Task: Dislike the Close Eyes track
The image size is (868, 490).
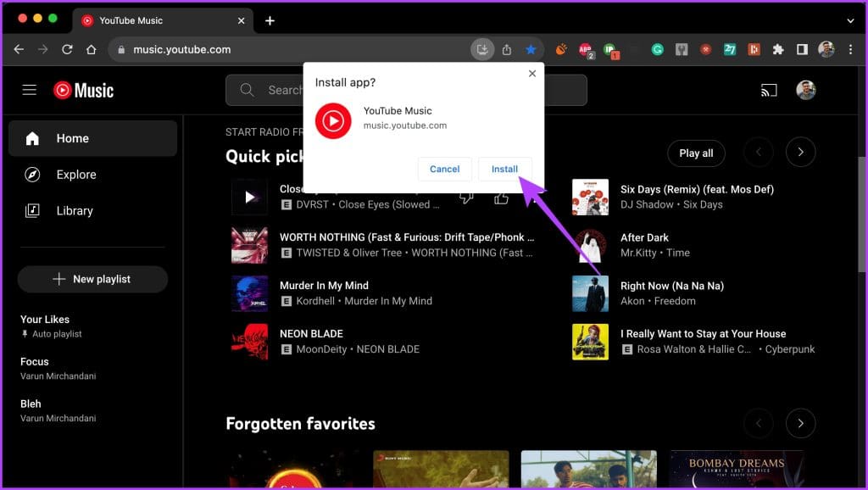Action: tap(466, 198)
